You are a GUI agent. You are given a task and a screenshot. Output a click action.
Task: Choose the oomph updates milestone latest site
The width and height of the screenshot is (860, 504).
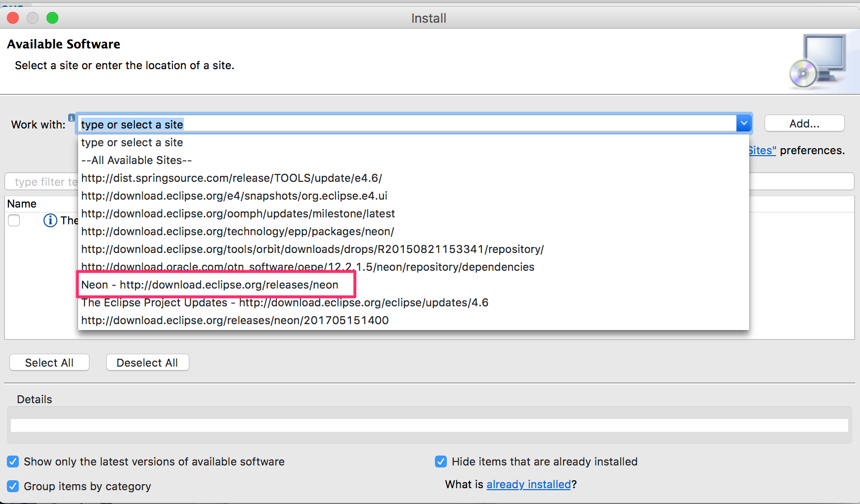point(413,213)
